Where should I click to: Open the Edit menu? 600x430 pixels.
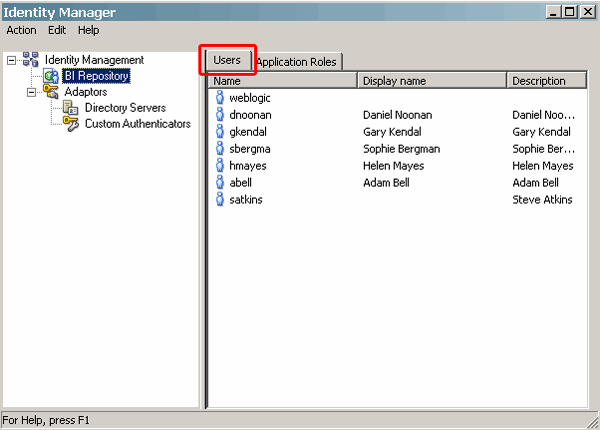57,30
